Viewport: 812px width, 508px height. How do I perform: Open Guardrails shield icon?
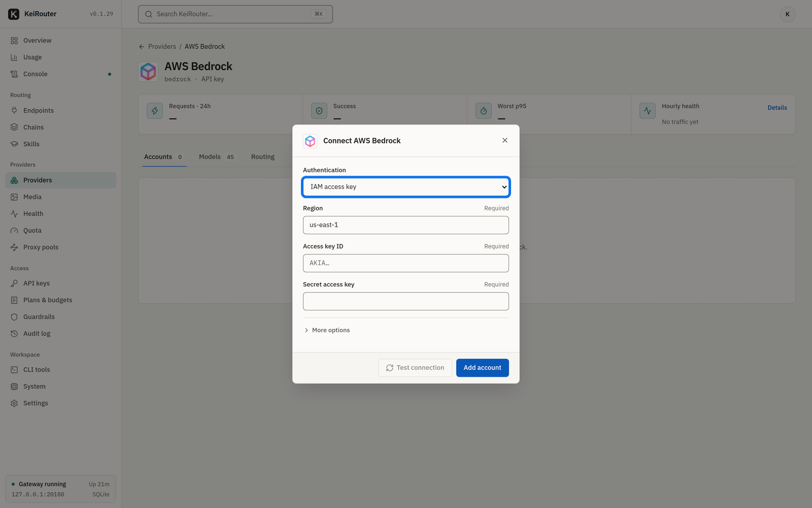pyautogui.click(x=14, y=317)
